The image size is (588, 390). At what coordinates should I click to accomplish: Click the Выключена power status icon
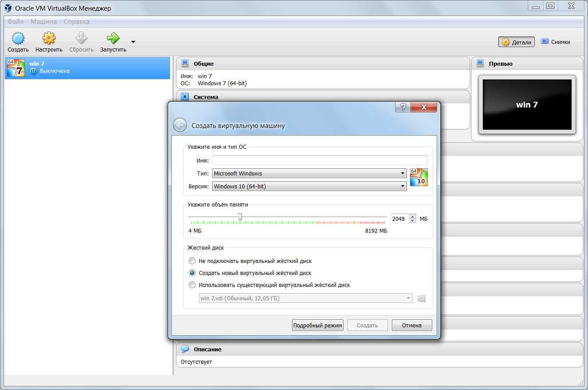[x=33, y=71]
